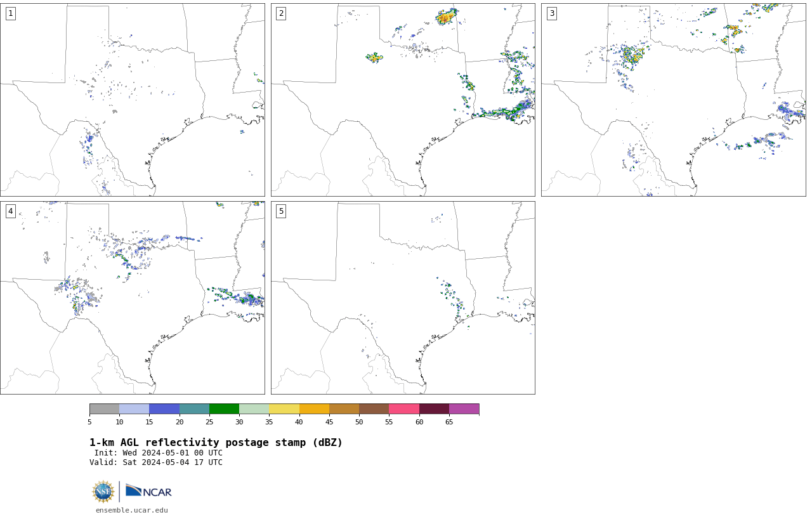The height and width of the screenshot is (517, 812).
Task: Click the maroon 60-65 dBZ swatch
Action: pyautogui.click(x=434, y=409)
